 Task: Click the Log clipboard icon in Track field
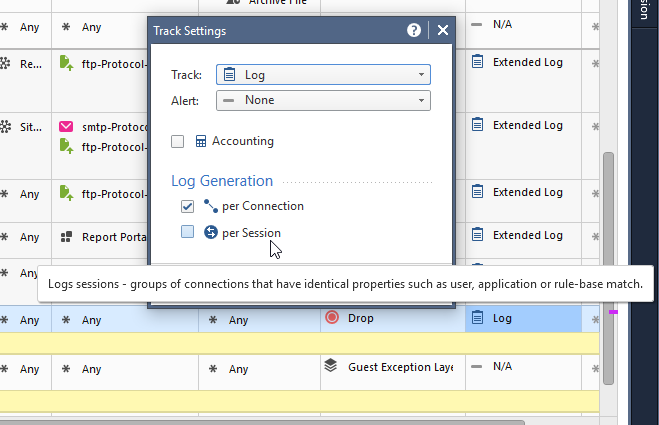[229, 74]
